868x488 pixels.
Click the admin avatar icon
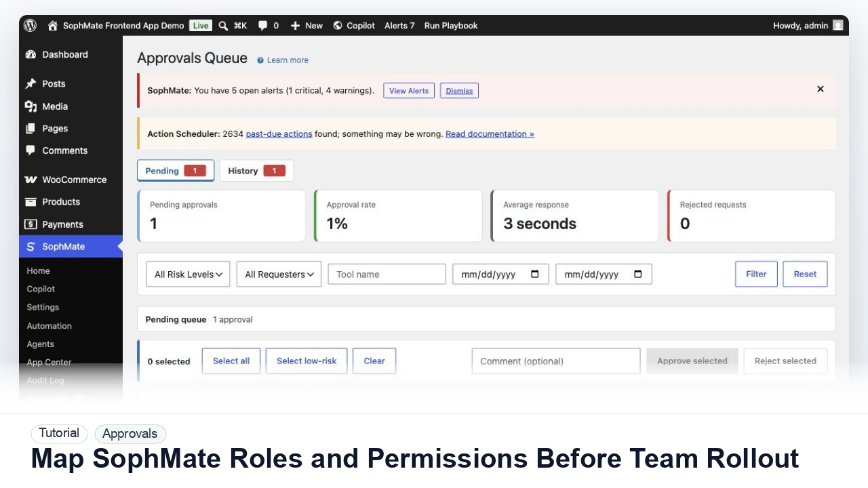pyautogui.click(x=838, y=25)
